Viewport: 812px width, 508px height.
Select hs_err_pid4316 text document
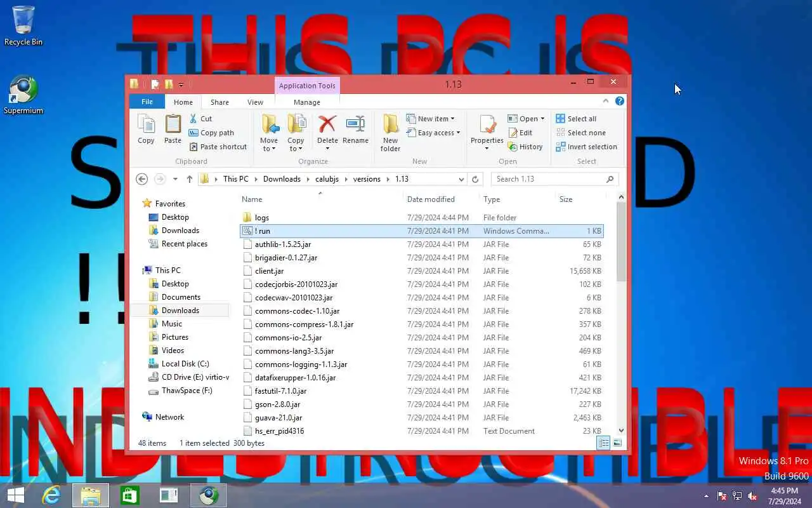point(421,431)
